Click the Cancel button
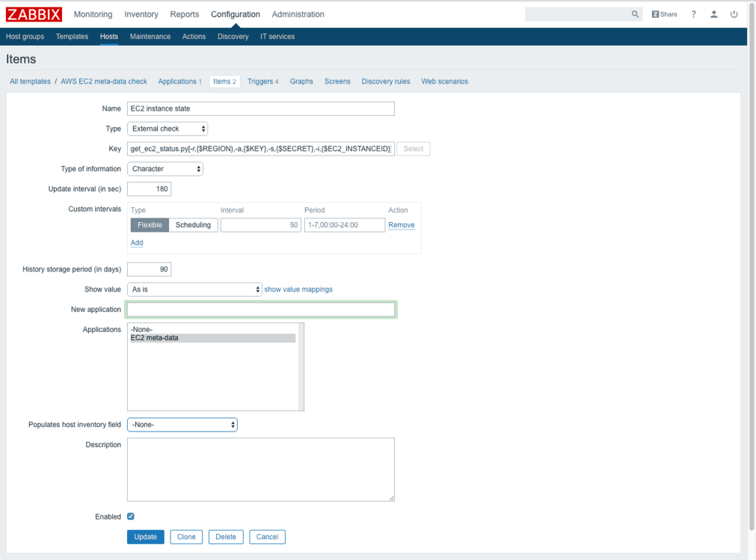The height and width of the screenshot is (560, 756). 267,537
